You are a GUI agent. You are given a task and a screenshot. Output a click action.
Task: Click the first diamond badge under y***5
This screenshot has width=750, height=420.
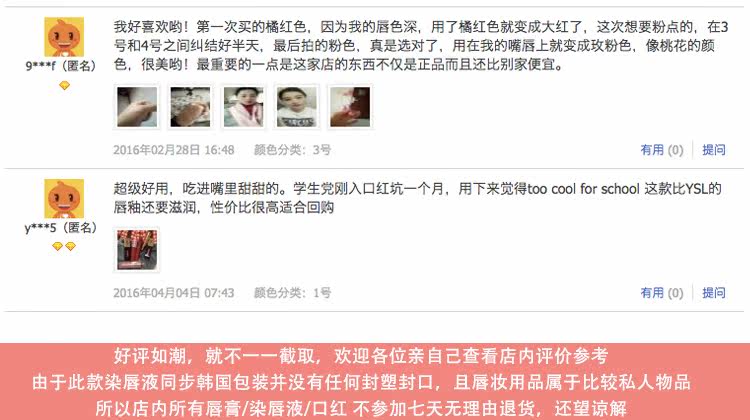pyautogui.click(x=57, y=246)
